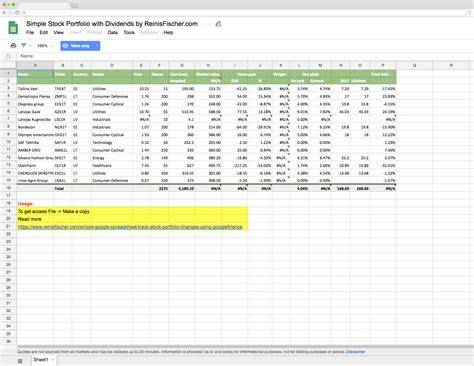
Task: Click the browser back arrow
Action: coord(4,13)
